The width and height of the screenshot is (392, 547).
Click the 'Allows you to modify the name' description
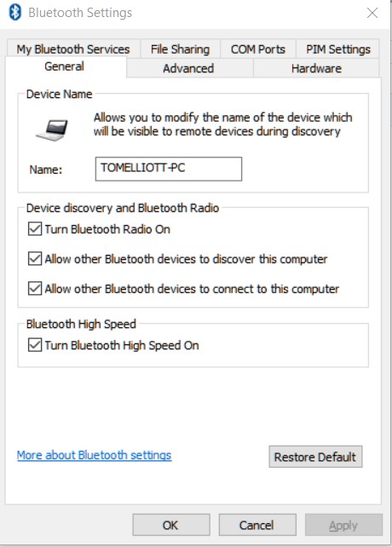222,124
